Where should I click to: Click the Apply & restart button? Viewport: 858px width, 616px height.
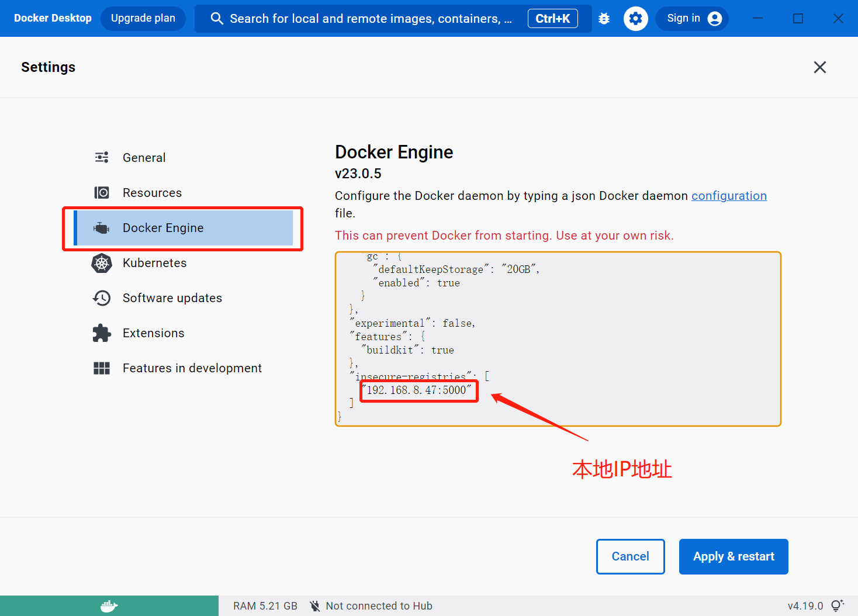(x=733, y=556)
